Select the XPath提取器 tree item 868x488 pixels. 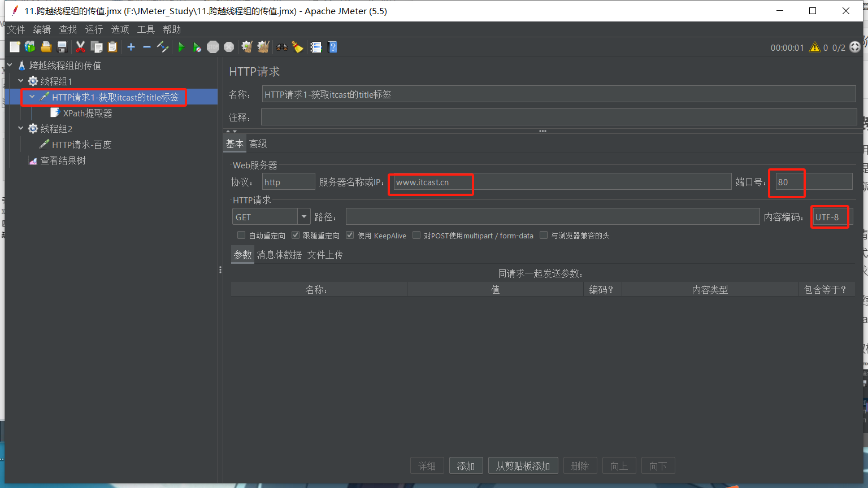[x=88, y=113]
